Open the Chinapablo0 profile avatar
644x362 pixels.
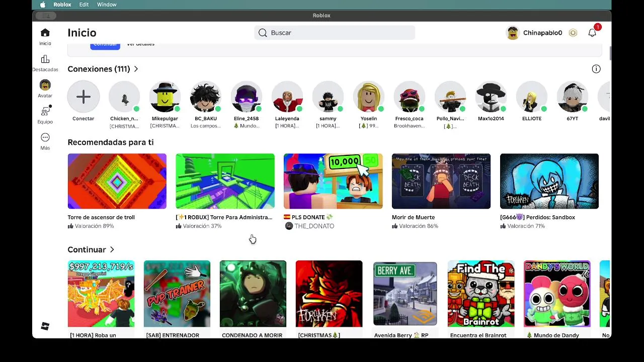tap(513, 33)
